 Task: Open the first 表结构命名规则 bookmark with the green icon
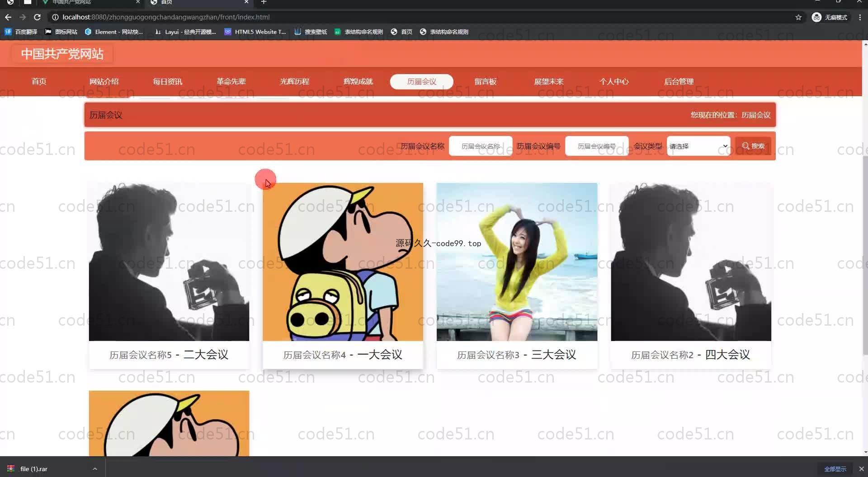pyautogui.click(x=359, y=32)
